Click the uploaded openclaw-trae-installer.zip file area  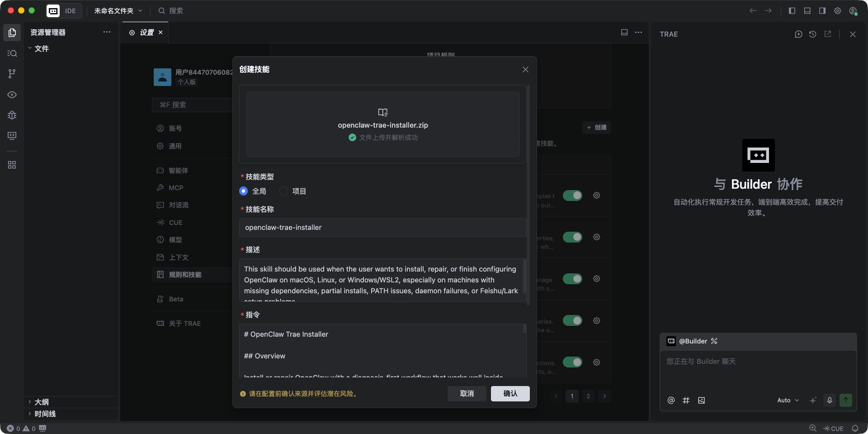pyautogui.click(x=383, y=125)
